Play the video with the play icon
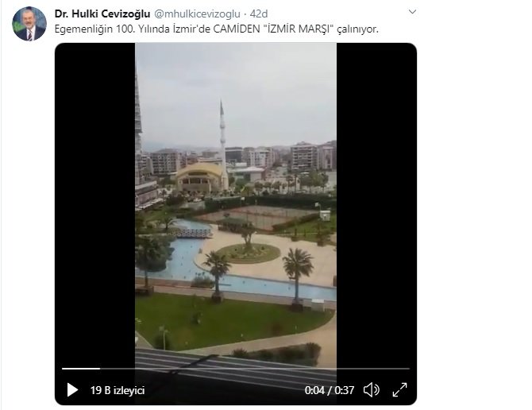Screen dimensions: 532x410 [72, 390]
